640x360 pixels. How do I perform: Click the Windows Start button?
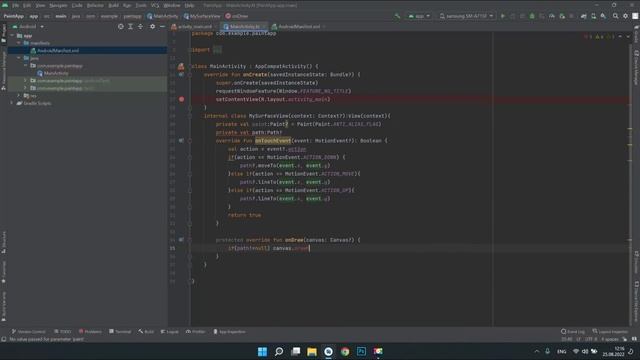click(262, 351)
